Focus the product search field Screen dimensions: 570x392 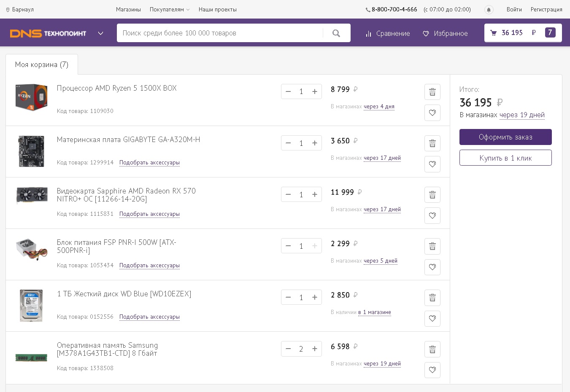219,33
